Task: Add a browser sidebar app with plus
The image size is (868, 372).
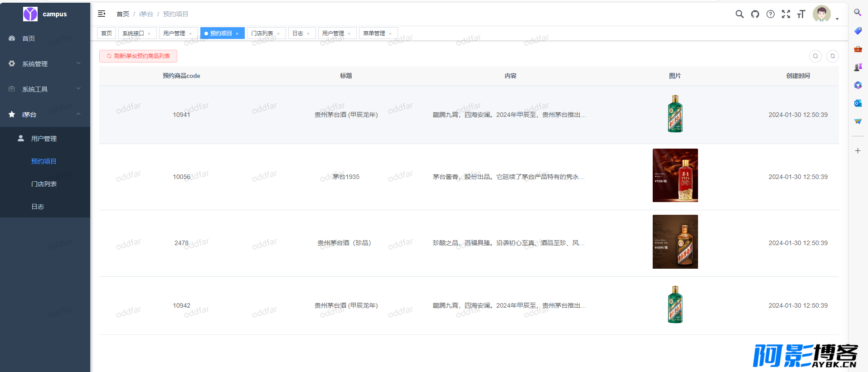Action: 858,150
